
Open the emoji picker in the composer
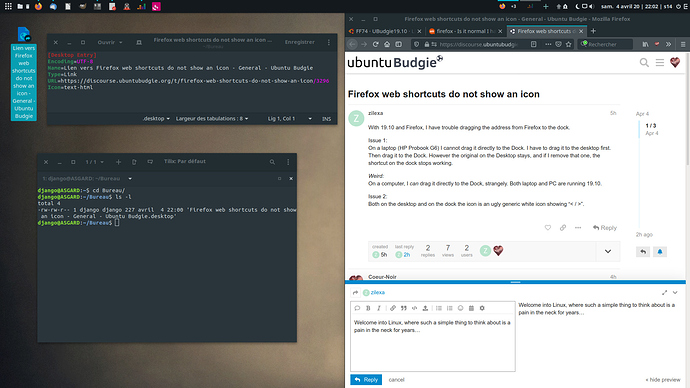[x=460, y=308]
